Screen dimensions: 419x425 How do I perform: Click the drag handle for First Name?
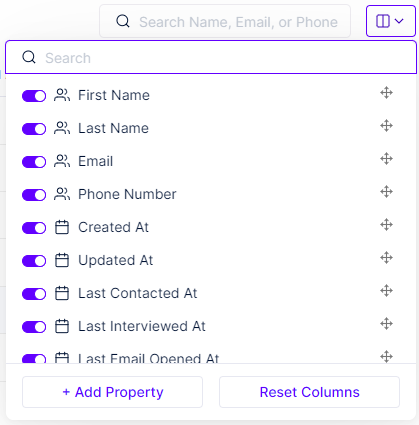click(x=386, y=93)
